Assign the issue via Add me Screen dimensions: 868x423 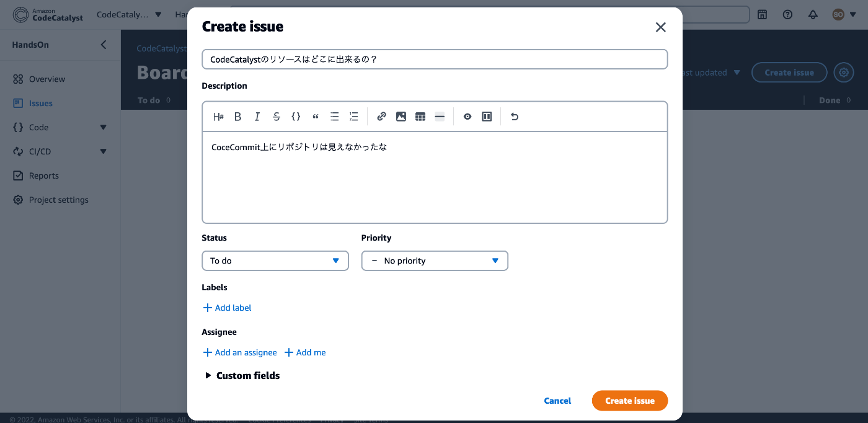point(305,352)
